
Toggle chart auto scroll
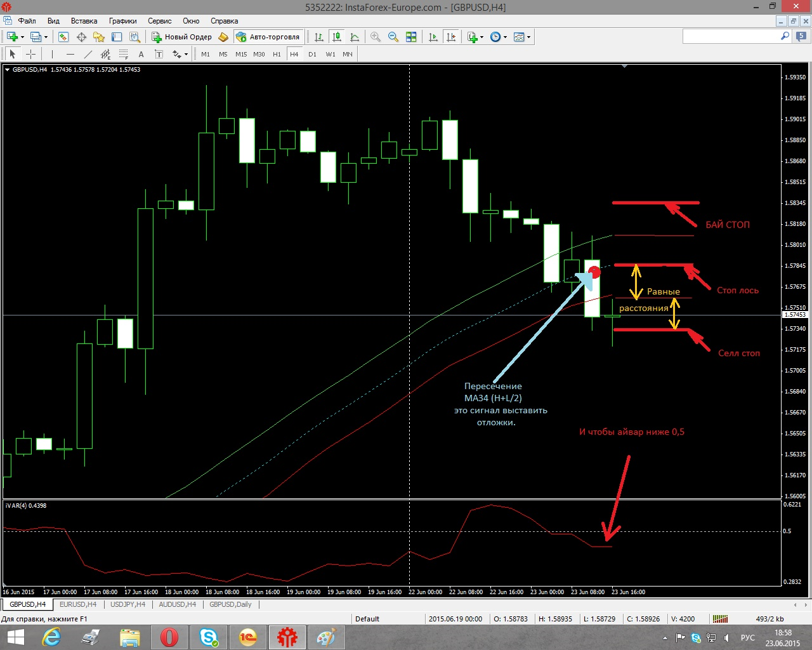[x=433, y=37]
